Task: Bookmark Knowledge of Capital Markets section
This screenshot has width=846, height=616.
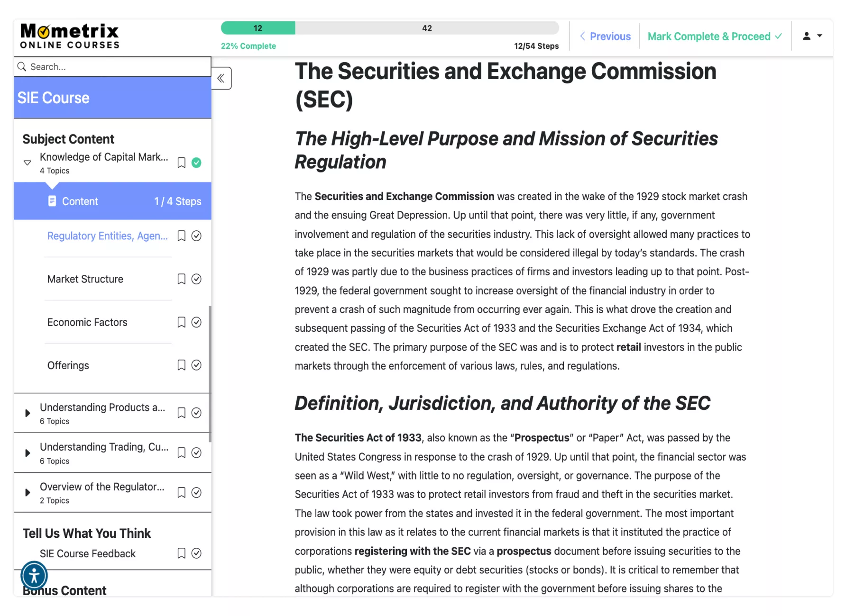Action: coord(181,163)
